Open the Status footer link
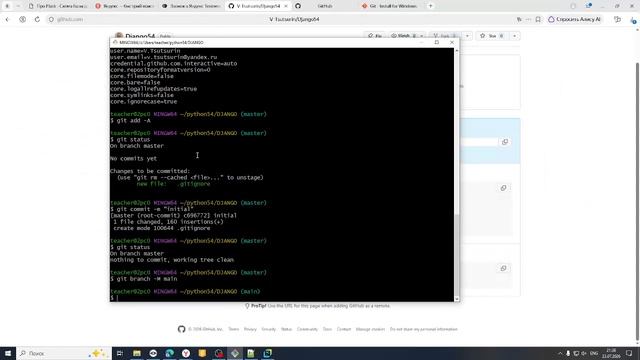The width and height of the screenshot is (640, 360). pos(287,329)
